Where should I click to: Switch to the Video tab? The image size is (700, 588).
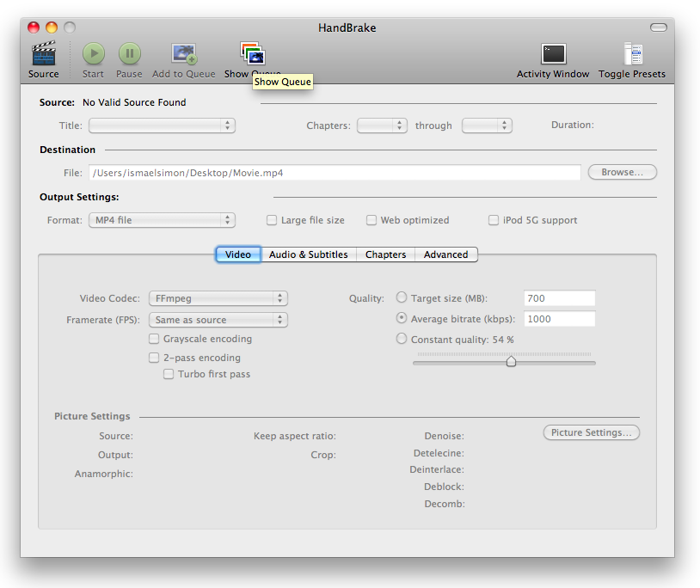coord(238,254)
